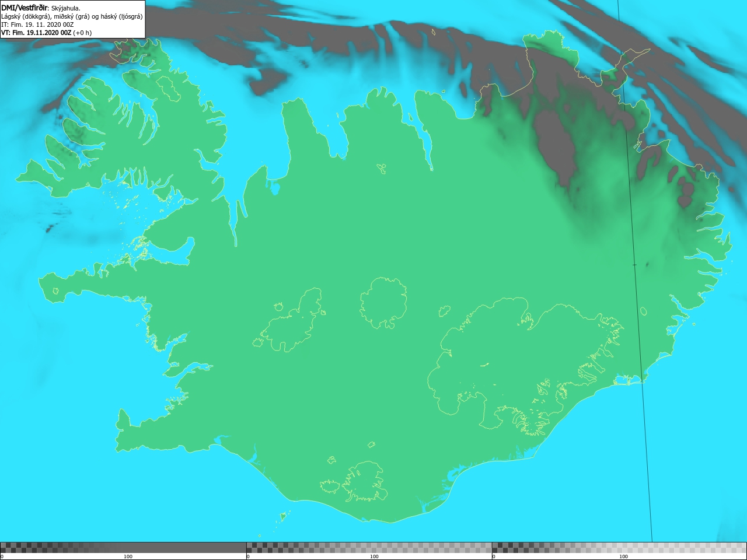Image resolution: width=747 pixels, height=560 pixels.
Task: Click the round Hofsjökull glacier outline in center
Action: click(x=383, y=303)
